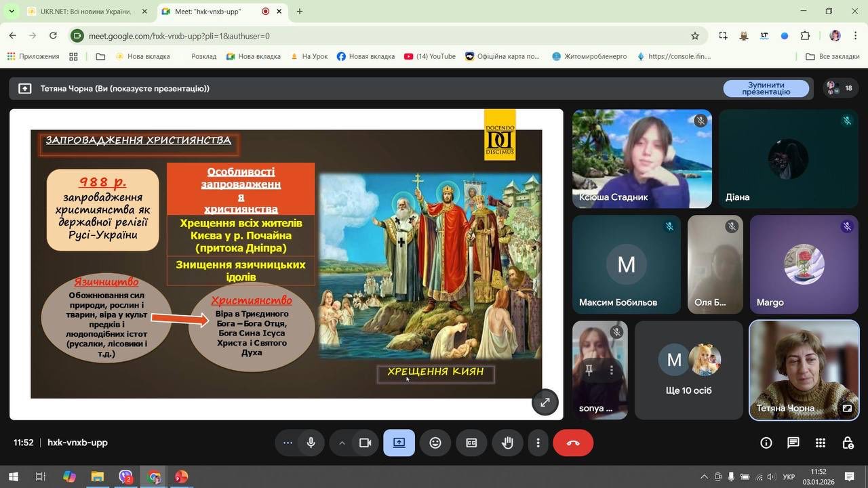Viewport: 868px width, 488px height.
Task: Open Приложения apps shortcut
Action: [33, 56]
